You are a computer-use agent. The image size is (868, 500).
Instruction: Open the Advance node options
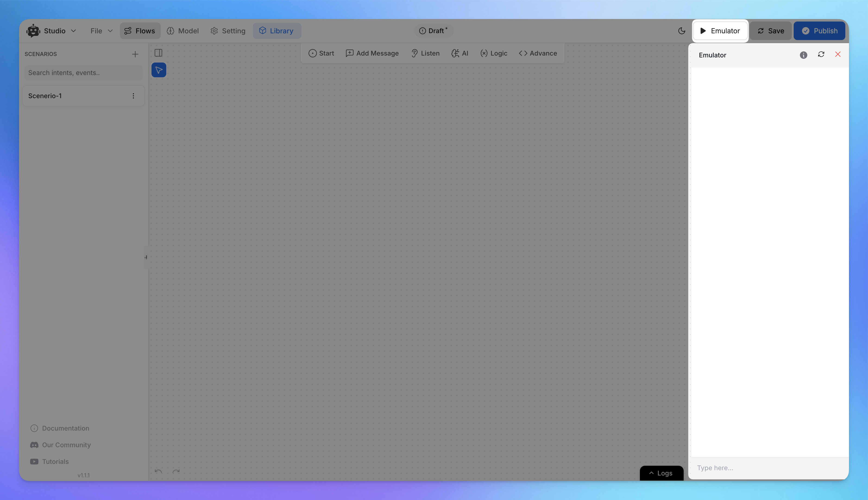click(538, 53)
